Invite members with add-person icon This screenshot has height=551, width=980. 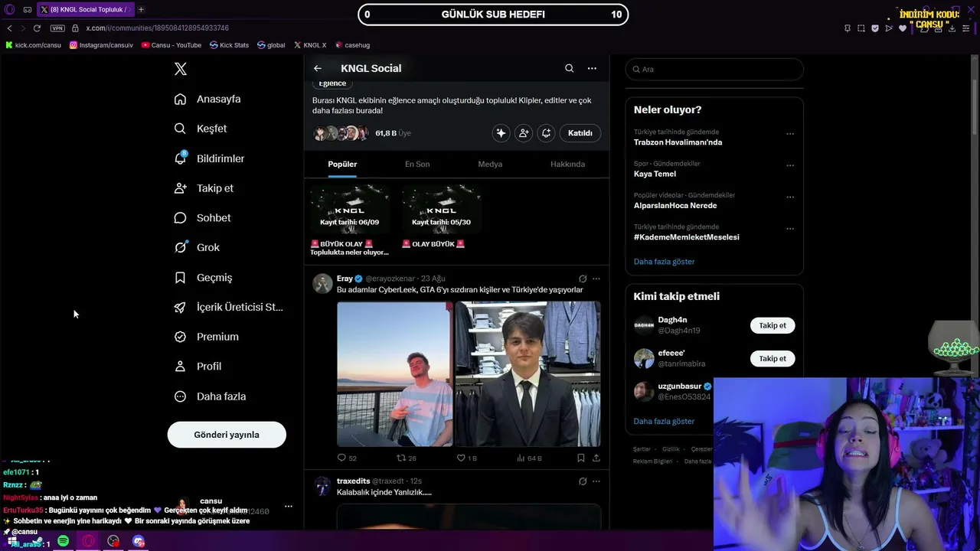(x=524, y=133)
